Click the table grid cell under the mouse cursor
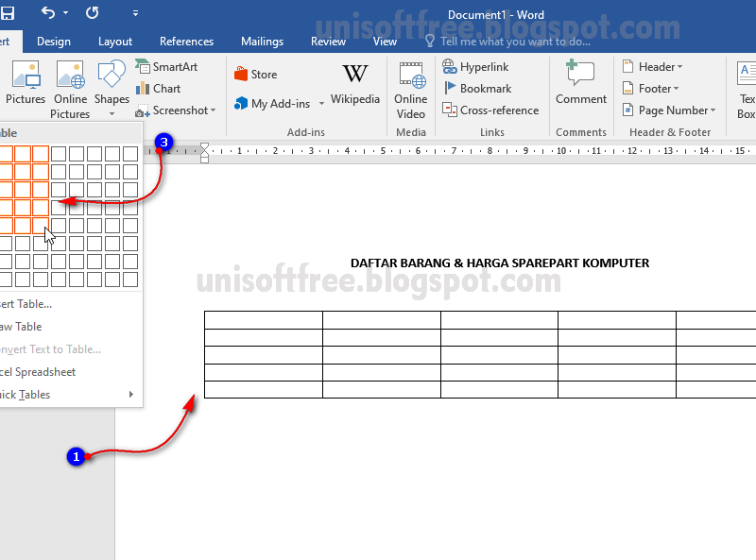Viewport: 756px width, 560px height. [x=41, y=226]
